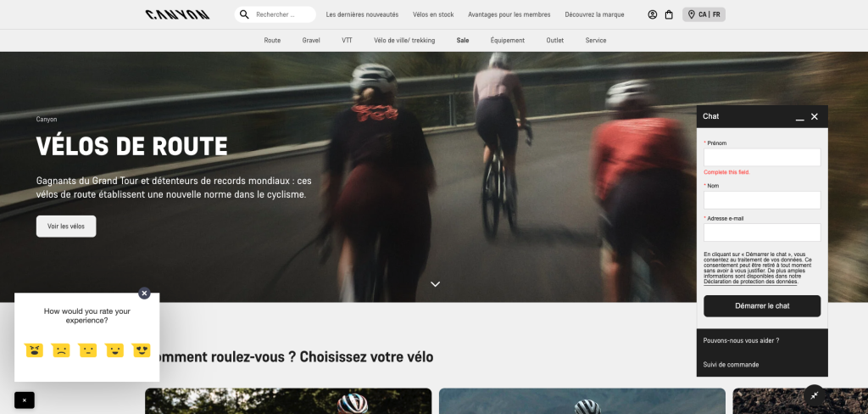Click the Adresse e-mail input field
The height and width of the screenshot is (414, 868).
coord(762,232)
